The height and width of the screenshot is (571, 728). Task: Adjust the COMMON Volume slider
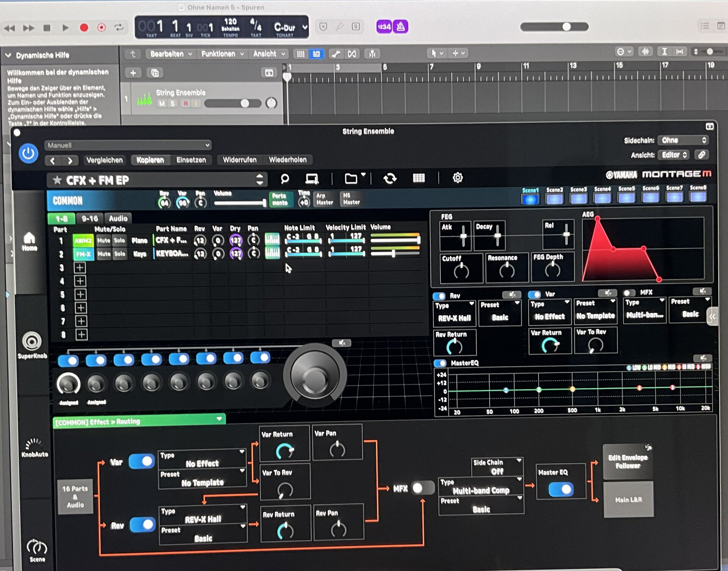pyautogui.click(x=240, y=203)
